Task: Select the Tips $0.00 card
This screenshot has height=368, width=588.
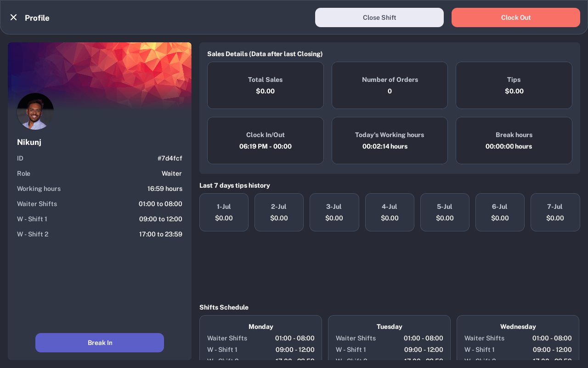Action: (514, 86)
